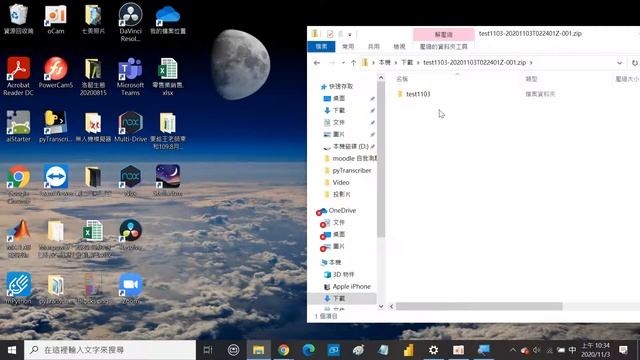Open mPython desktop shortcut
The width and height of the screenshot is (640, 360).
click(x=18, y=289)
